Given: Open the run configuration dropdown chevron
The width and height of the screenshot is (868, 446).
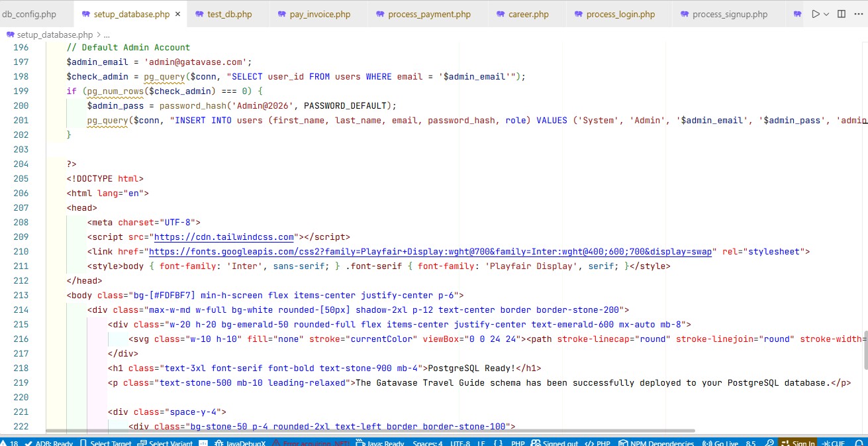Looking at the screenshot, I should point(826,14).
